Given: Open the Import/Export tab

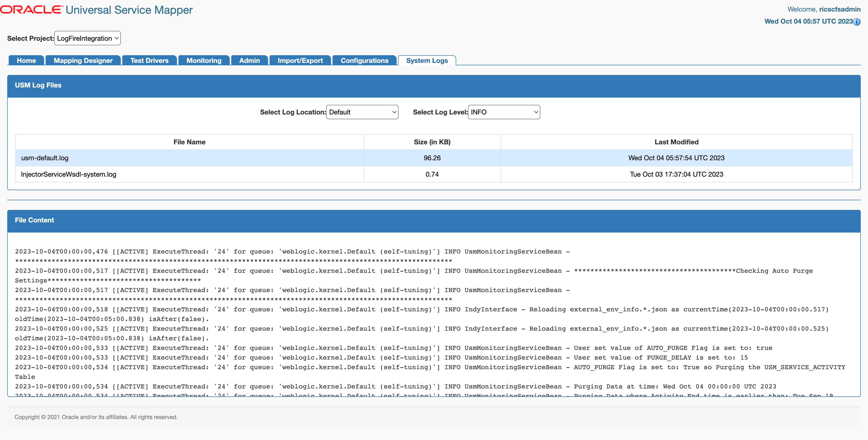Looking at the screenshot, I should click(x=300, y=60).
